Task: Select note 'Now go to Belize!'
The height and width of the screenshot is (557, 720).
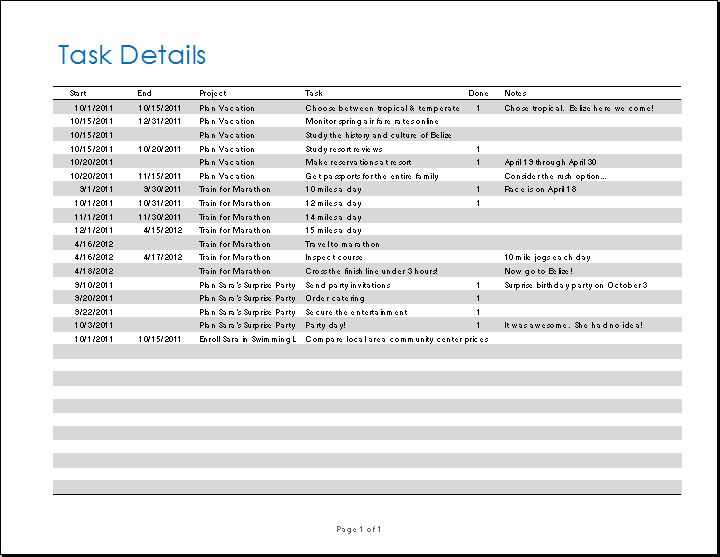Action: pyautogui.click(x=538, y=271)
